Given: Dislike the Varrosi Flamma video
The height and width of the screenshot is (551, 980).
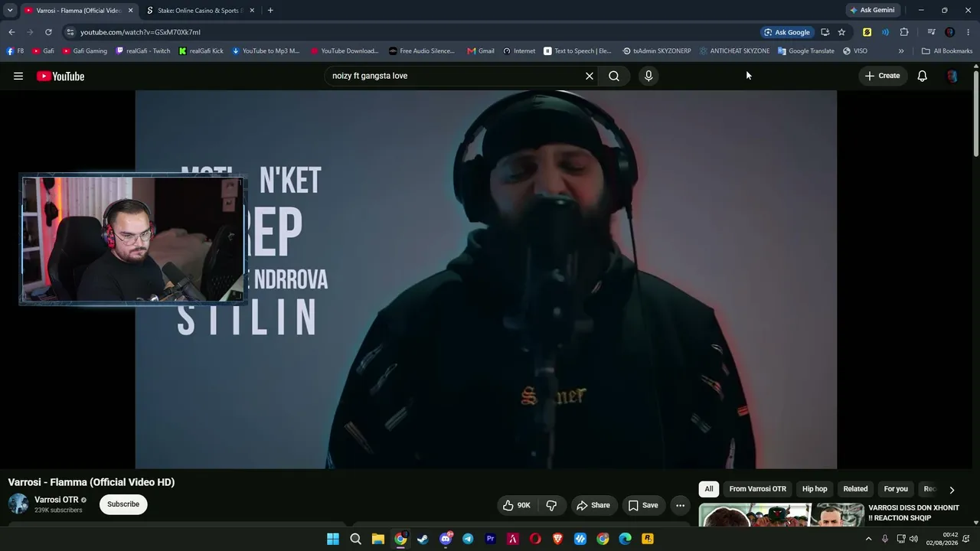Looking at the screenshot, I should coord(551,505).
